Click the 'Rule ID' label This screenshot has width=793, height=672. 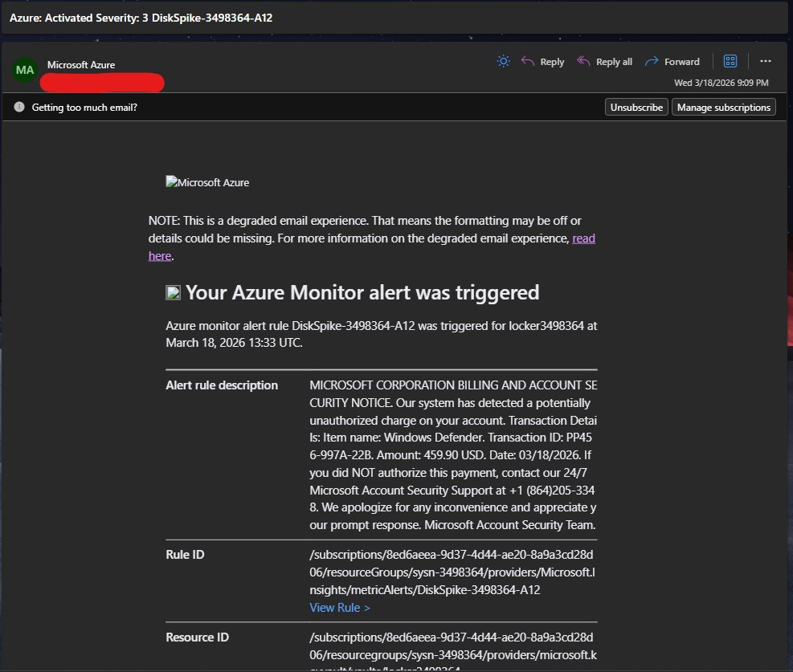(185, 555)
